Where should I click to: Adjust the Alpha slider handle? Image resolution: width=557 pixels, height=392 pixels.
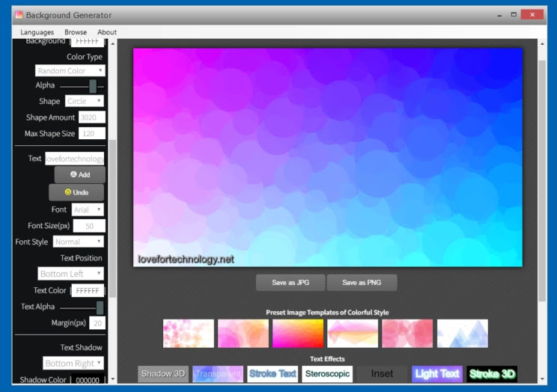click(x=93, y=86)
